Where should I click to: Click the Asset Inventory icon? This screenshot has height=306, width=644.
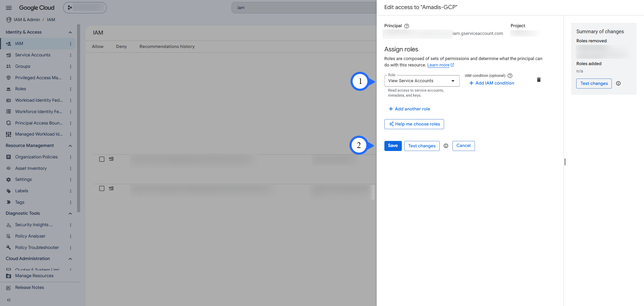click(9, 168)
